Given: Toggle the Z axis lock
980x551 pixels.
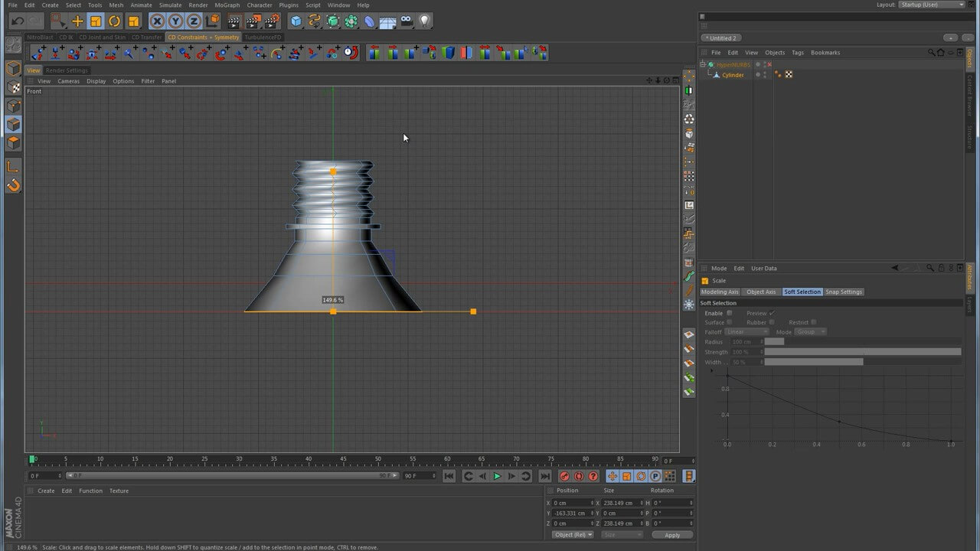Looking at the screenshot, I should point(194,21).
